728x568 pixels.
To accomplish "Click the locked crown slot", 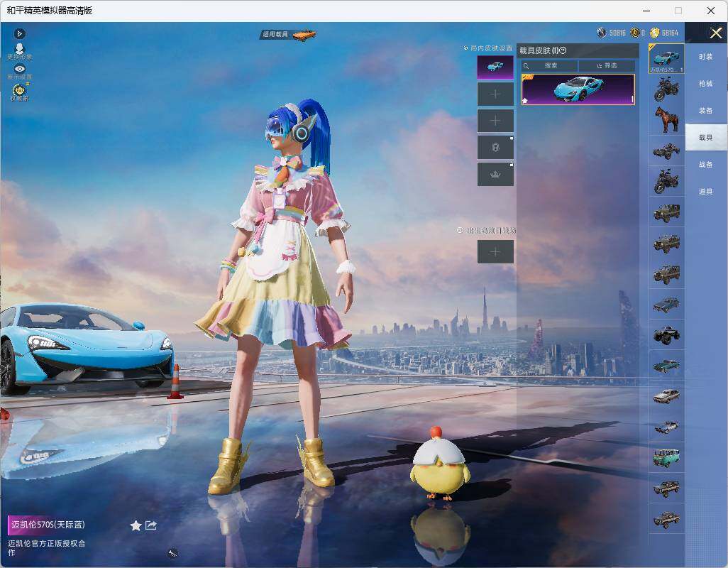I will pyautogui.click(x=495, y=174).
